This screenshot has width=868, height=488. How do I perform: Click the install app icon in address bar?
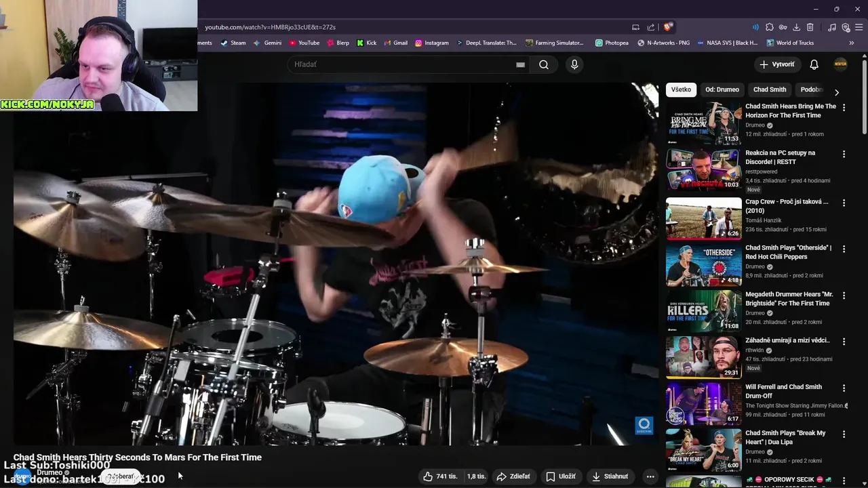pyautogui.click(x=635, y=27)
